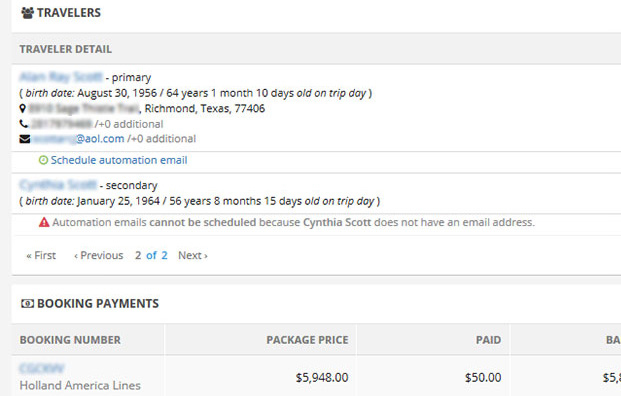
Task: Open the secondary traveler name link
Action: pos(58,185)
